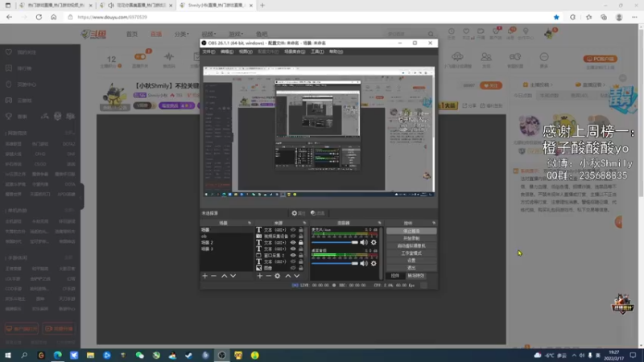Select 场景 3 in OBS scene list

pyautogui.click(x=226, y=249)
